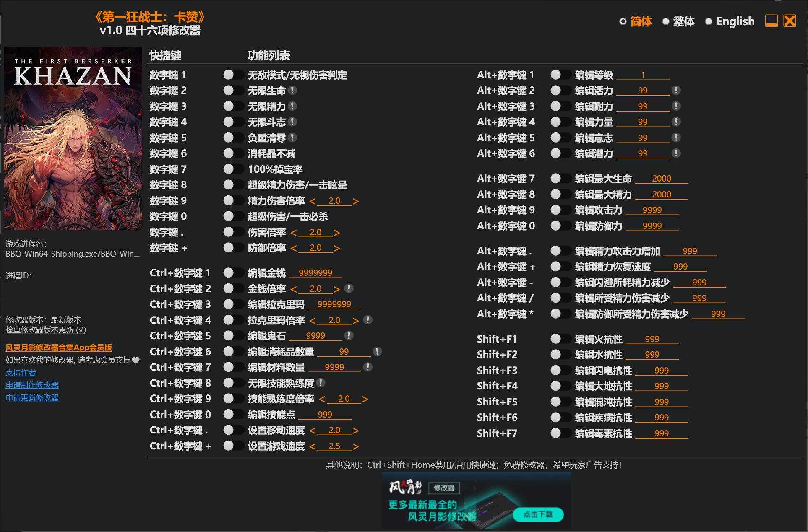This screenshot has width=808, height=532.
Task: Click the 伤害倍率 value 2.0
Action: click(x=315, y=232)
